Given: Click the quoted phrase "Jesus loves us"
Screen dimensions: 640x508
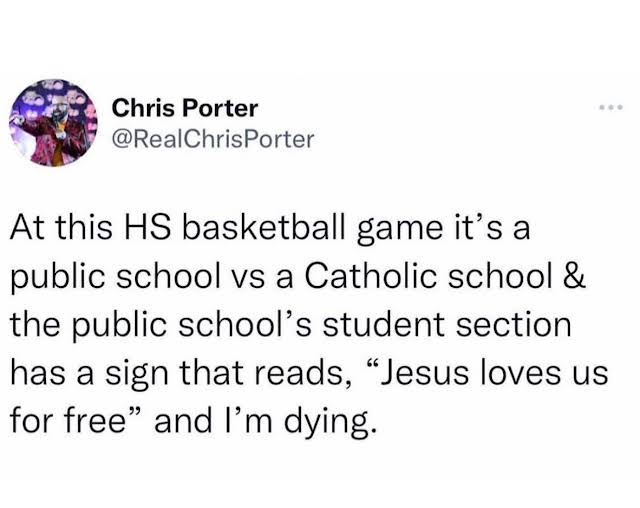Looking at the screenshot, I should (487, 373).
